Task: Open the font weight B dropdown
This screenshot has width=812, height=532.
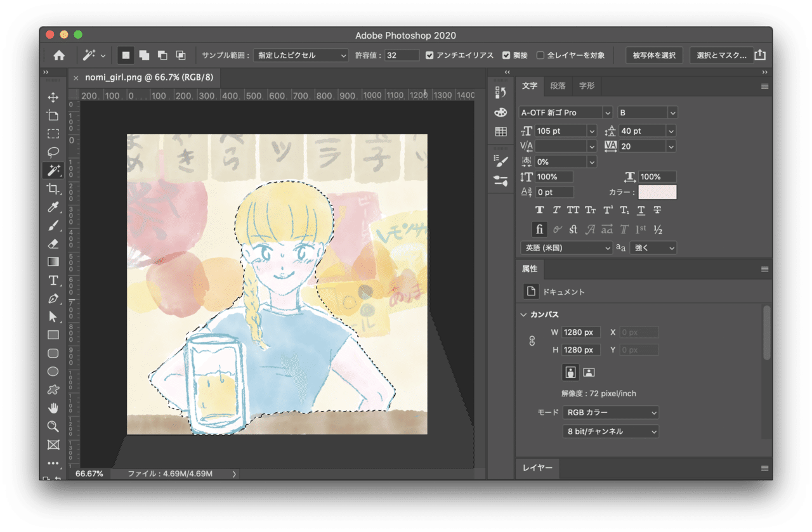Action: click(648, 112)
